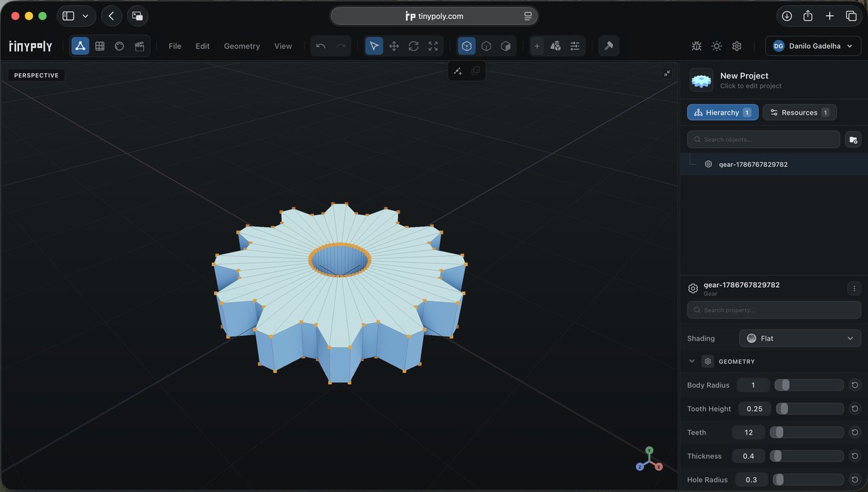Switch to the mesh modeling mode
Viewport: 868px width, 492px height.
tap(80, 46)
